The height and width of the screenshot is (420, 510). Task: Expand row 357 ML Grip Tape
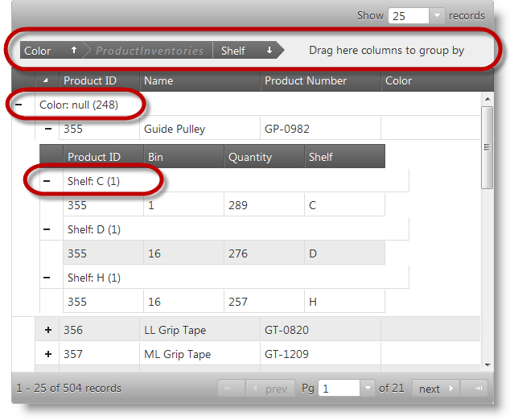(48, 354)
